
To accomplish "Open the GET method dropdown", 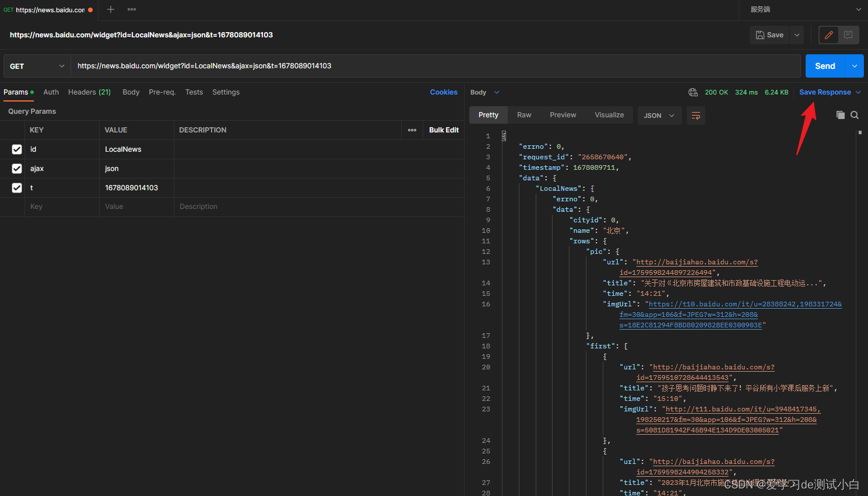I will click(x=37, y=66).
